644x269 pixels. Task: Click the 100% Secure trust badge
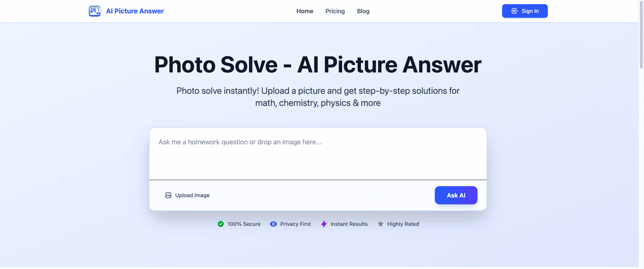[x=244, y=224]
